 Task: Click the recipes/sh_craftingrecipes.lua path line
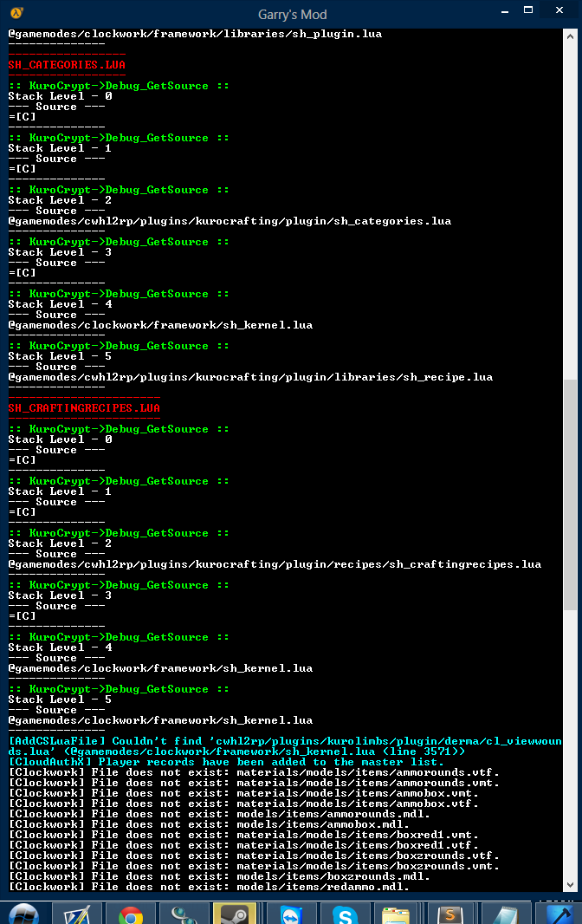pyautogui.click(x=275, y=564)
